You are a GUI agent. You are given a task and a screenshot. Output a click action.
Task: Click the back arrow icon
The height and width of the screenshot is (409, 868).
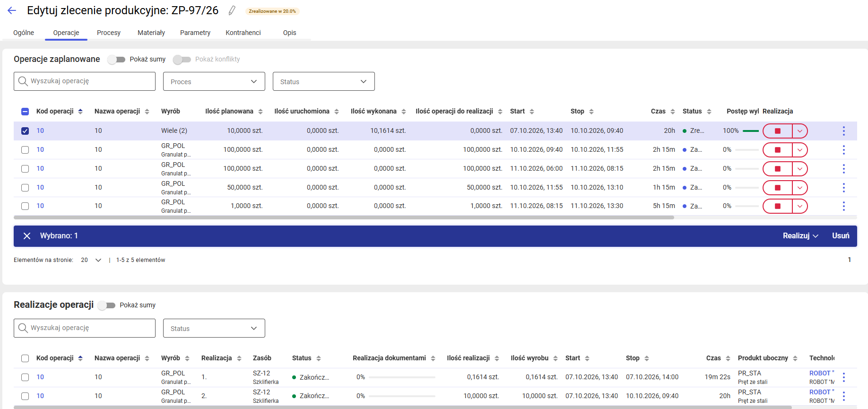tap(12, 10)
